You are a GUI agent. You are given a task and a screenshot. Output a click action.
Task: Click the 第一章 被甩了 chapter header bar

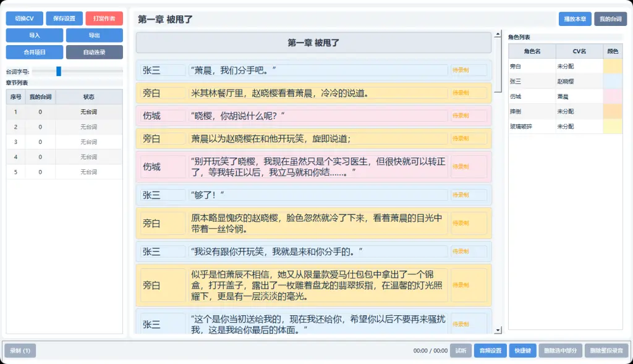coord(313,43)
